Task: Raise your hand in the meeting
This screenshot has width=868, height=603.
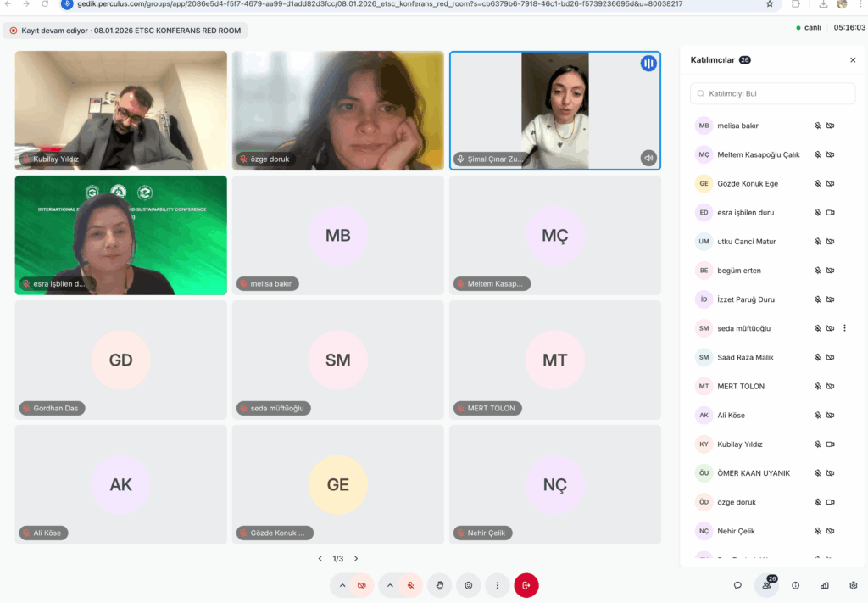Action: (x=440, y=585)
